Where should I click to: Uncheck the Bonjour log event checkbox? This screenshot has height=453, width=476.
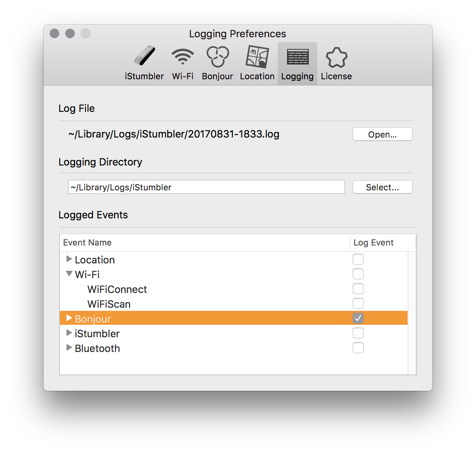[x=358, y=318]
